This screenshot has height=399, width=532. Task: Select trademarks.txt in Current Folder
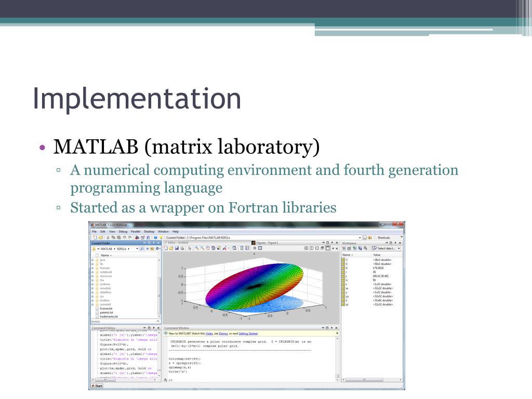pyautogui.click(x=109, y=316)
